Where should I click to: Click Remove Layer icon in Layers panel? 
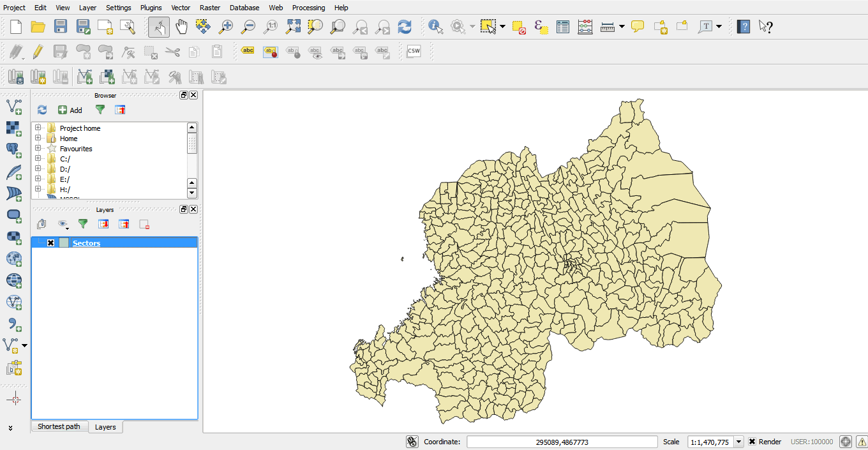click(144, 224)
